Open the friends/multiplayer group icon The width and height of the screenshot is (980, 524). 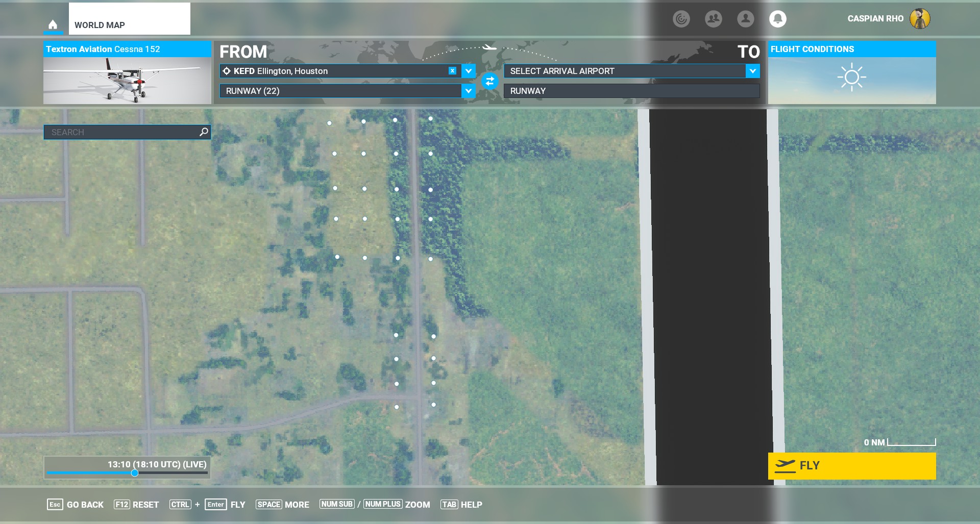713,19
